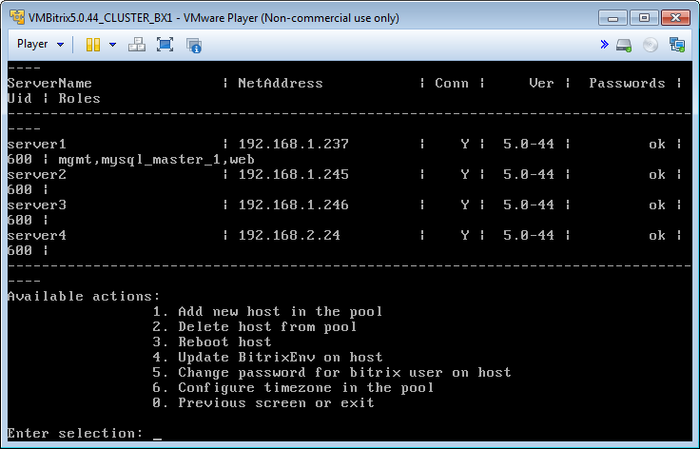Enter full screen mode
The height and width of the screenshot is (449, 700).
(x=165, y=45)
